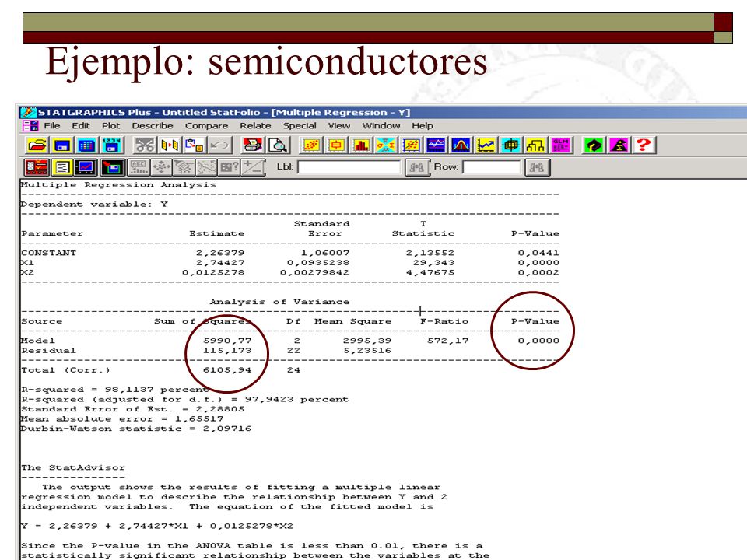Launch the StatWizard wizard icon
This screenshot has width=747, height=560.
tap(619, 145)
